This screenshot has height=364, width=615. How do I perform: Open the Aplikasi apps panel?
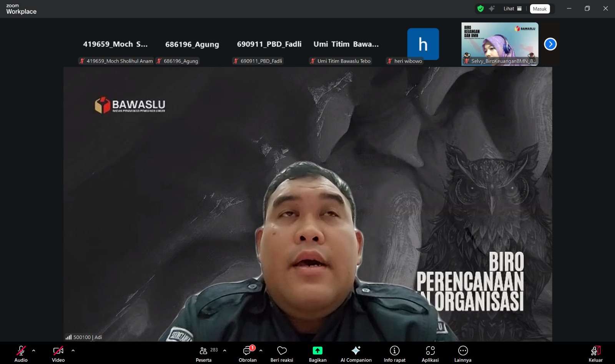click(x=430, y=353)
